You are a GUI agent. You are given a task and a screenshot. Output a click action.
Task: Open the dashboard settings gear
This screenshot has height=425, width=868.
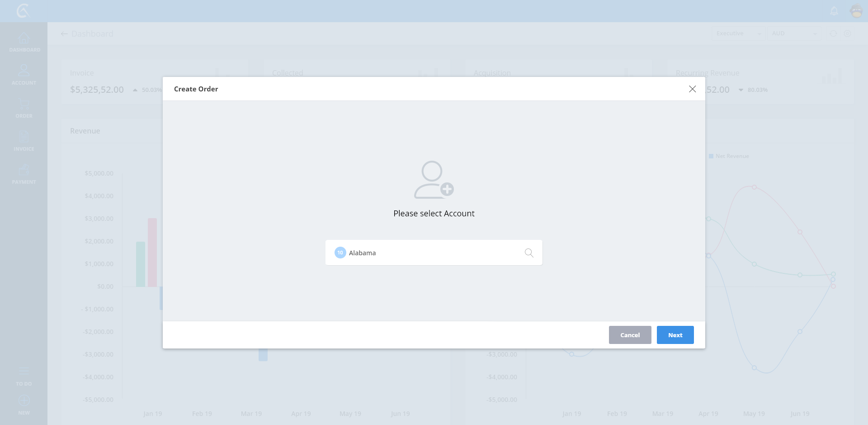848,33
